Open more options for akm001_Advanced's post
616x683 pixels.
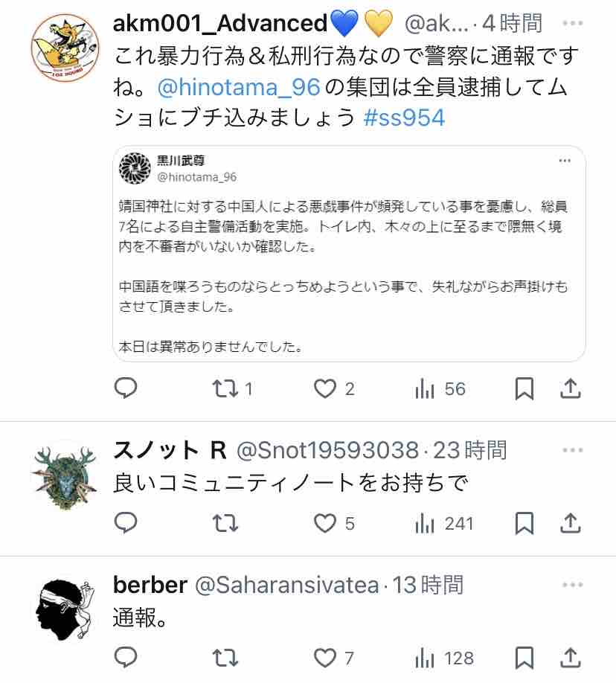[x=572, y=23]
